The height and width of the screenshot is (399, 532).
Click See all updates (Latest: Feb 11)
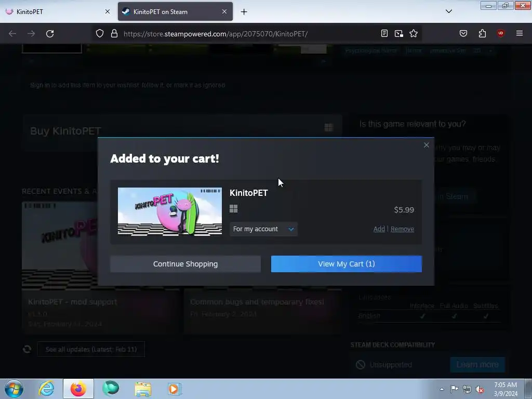91,349
